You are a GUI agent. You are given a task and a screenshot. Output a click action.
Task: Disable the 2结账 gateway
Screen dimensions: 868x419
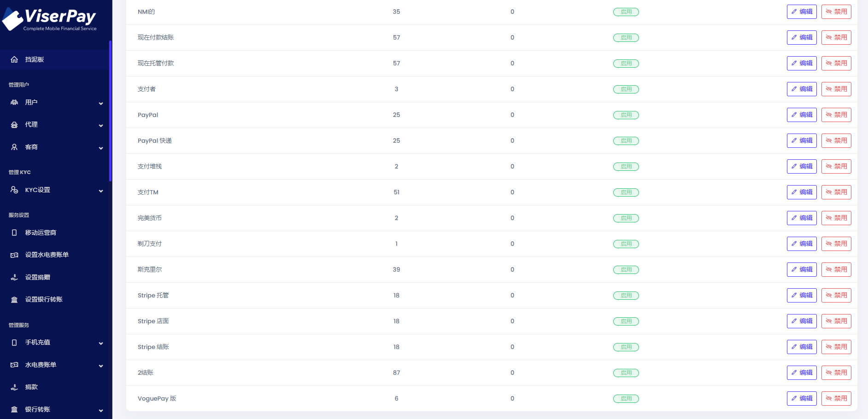836,372
